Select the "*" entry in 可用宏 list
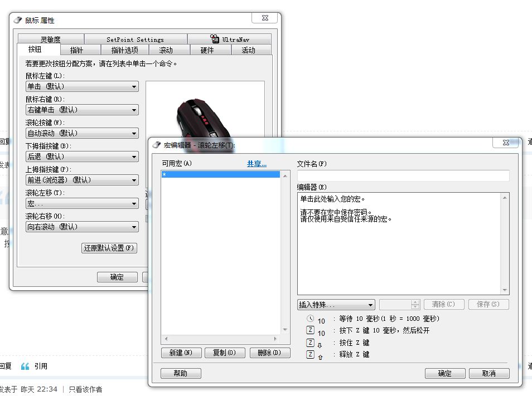This screenshot has width=532, height=396. coord(220,175)
